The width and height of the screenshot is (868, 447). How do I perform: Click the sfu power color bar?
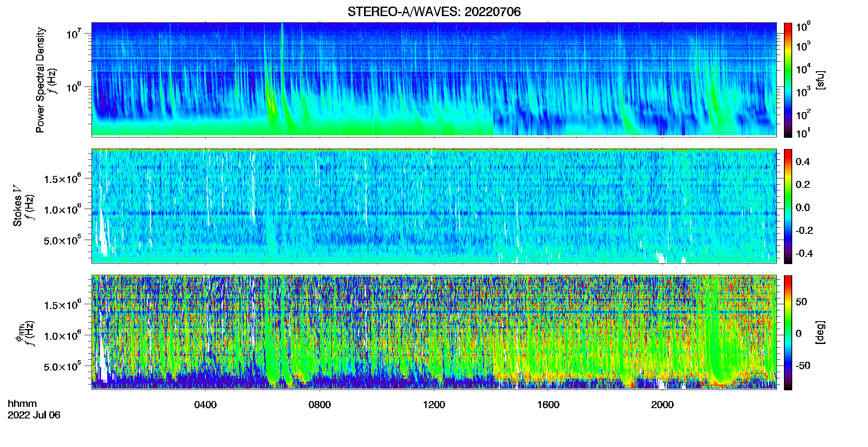[788, 80]
